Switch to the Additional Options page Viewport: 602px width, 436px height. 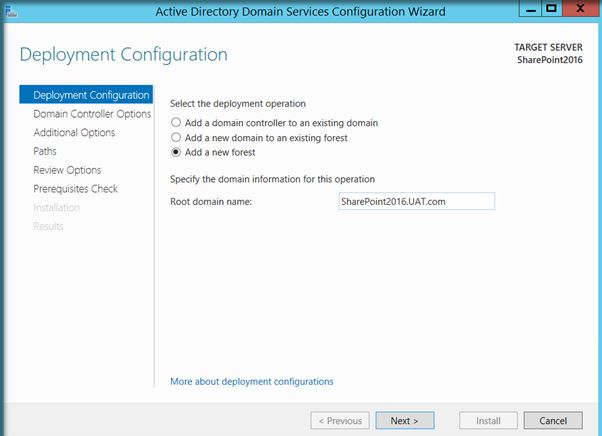74,133
